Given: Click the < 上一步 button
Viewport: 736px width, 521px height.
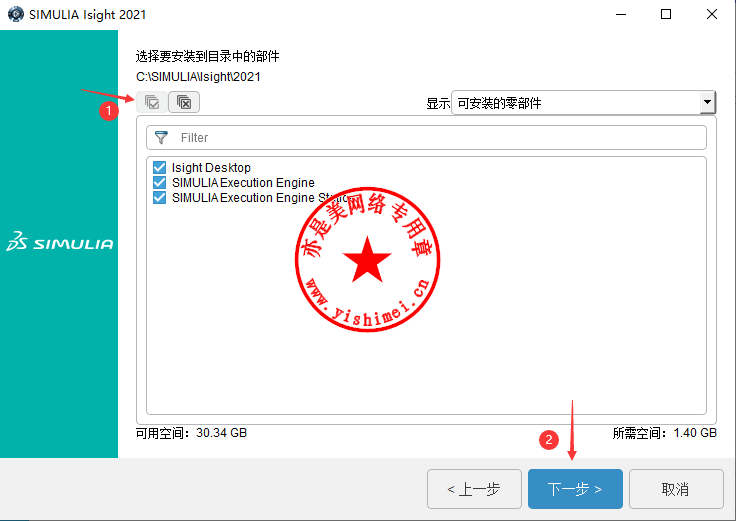Looking at the screenshot, I should (x=474, y=489).
